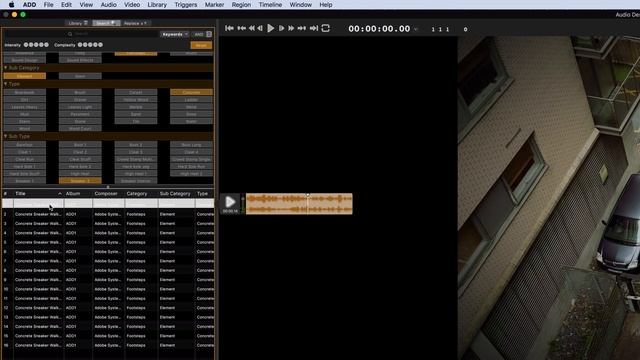Click the AND operator stepper arrows

209,34
